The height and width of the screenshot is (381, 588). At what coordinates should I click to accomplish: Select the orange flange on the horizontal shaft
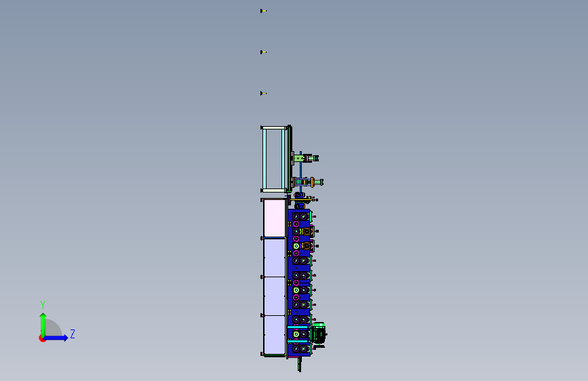pyautogui.click(x=313, y=182)
